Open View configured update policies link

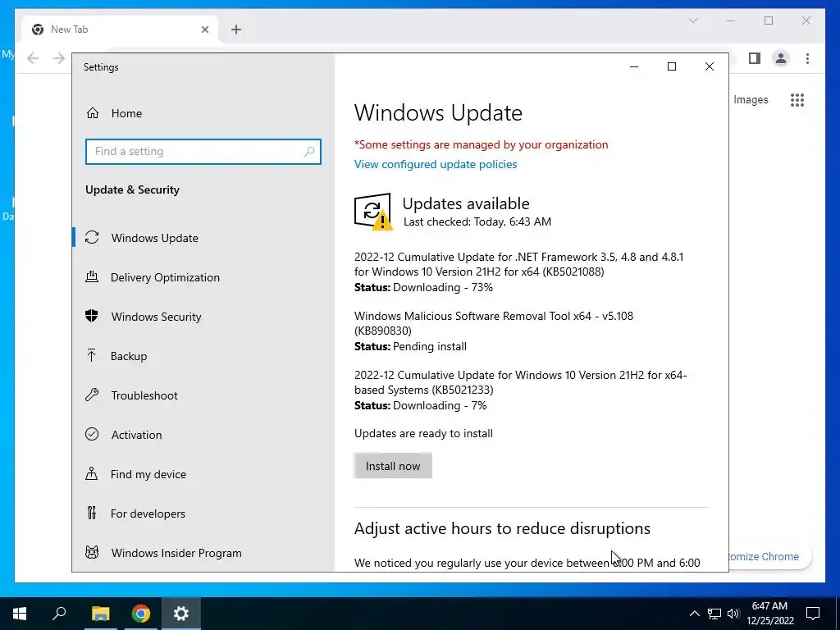[x=436, y=164]
